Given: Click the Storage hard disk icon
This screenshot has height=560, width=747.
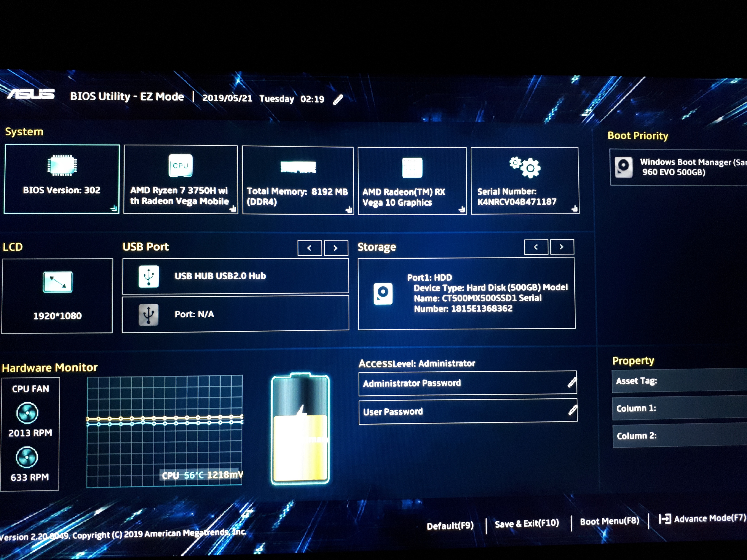Looking at the screenshot, I should click(383, 294).
